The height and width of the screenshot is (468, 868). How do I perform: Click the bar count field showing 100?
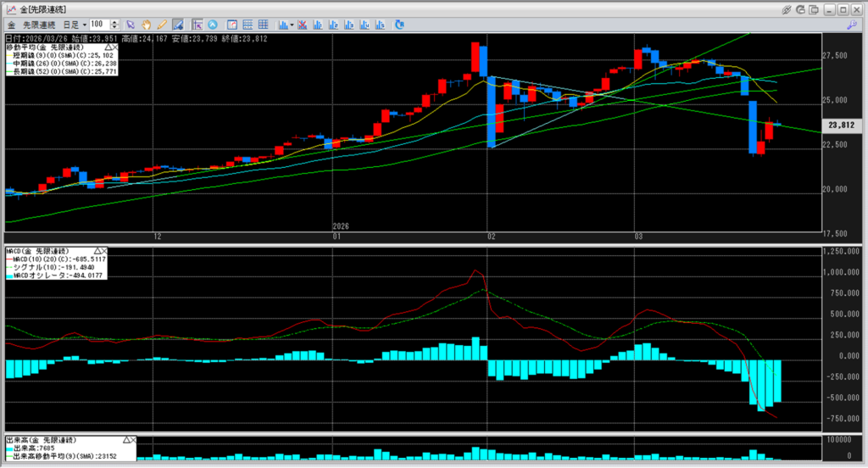click(x=98, y=25)
